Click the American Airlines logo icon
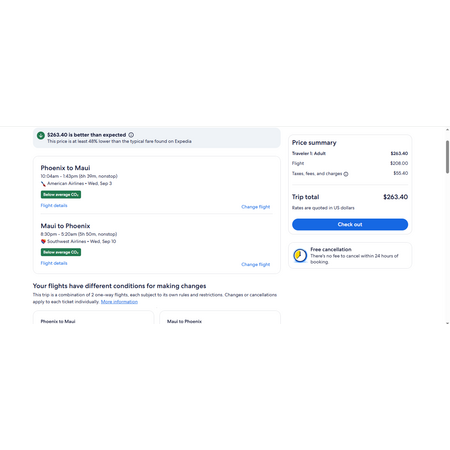450x450 pixels. [43, 184]
